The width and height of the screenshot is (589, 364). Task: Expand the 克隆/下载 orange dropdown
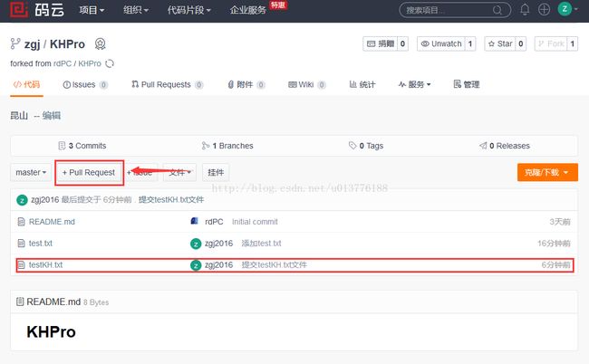point(547,172)
